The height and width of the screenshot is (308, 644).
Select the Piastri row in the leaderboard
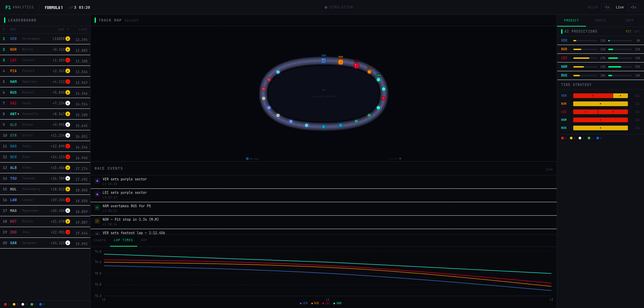(45, 71)
